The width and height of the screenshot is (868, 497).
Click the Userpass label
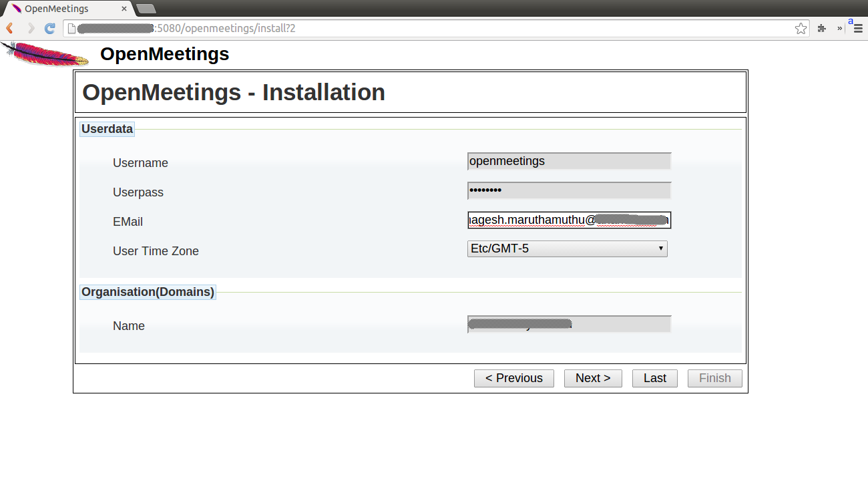tap(138, 192)
